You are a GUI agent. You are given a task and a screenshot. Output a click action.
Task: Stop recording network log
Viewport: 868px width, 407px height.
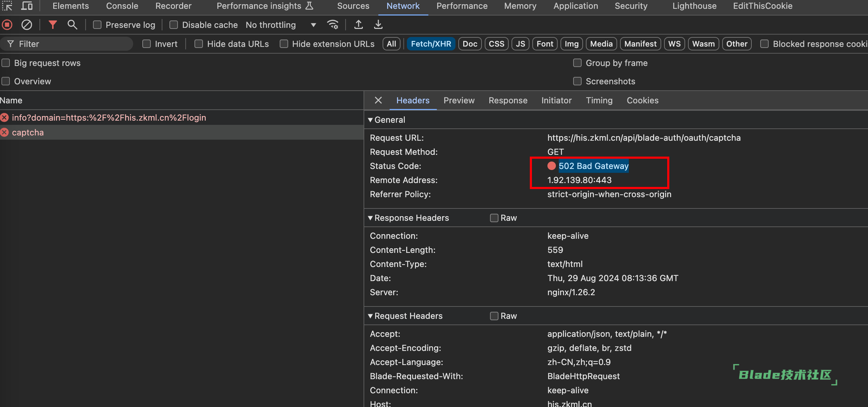click(7, 25)
